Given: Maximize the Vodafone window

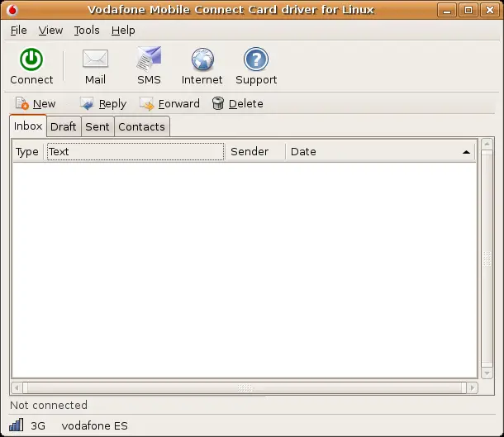Looking at the screenshot, I should pyautogui.click(x=468, y=10).
